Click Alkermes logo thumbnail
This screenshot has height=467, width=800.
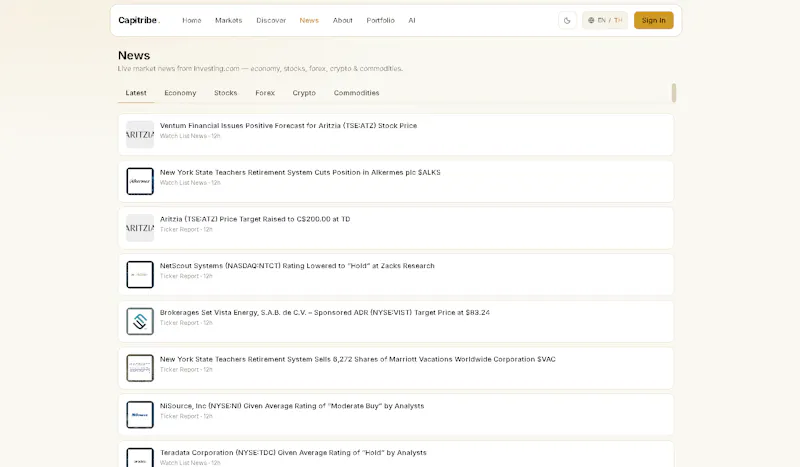140,181
